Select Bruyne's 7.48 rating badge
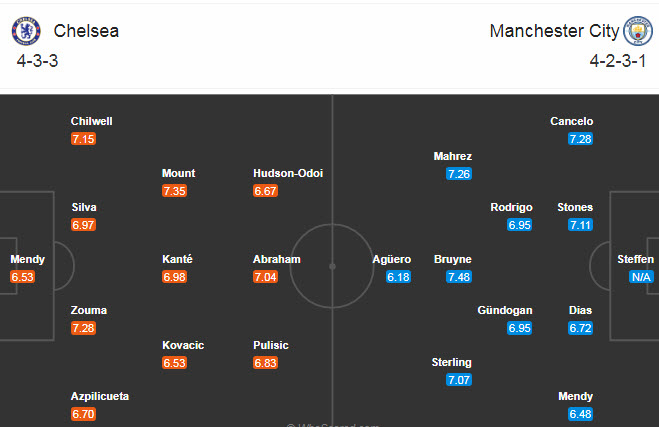Viewport: 659px width, 427px height. click(458, 277)
